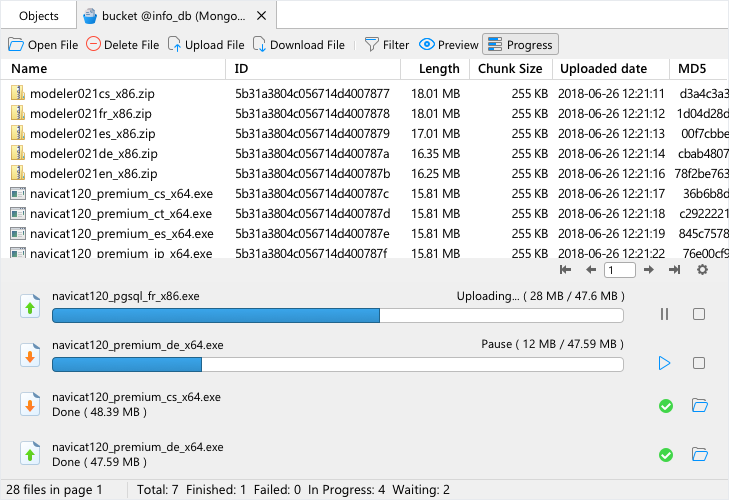
Task: Sort by the ID column header
Action: click(x=313, y=69)
